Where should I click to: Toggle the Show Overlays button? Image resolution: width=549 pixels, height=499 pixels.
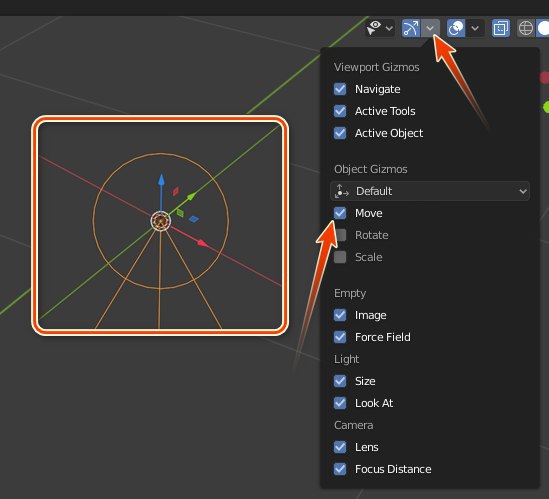pyautogui.click(x=456, y=28)
